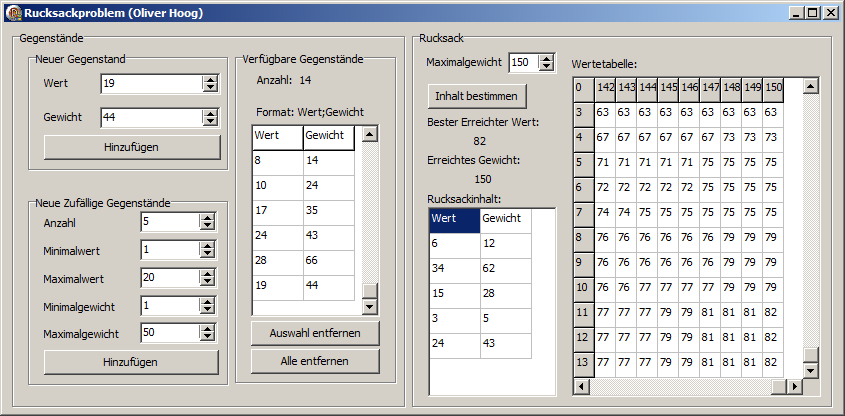Viewport: 845px width, 416px height.
Task: Click Wert column header in Rucksackinhalt
Action: click(x=453, y=218)
